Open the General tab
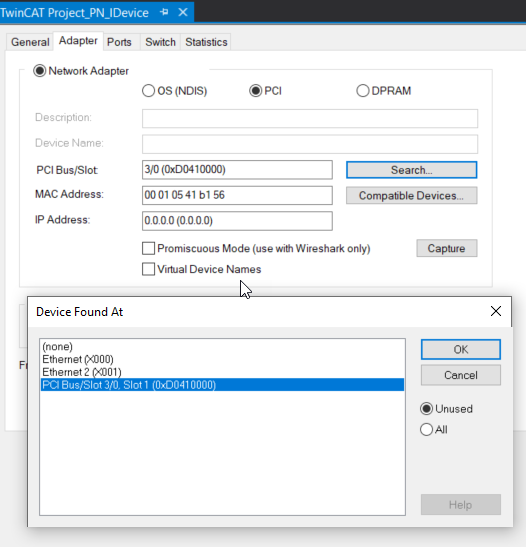The width and height of the screenshot is (526, 547). [30, 42]
